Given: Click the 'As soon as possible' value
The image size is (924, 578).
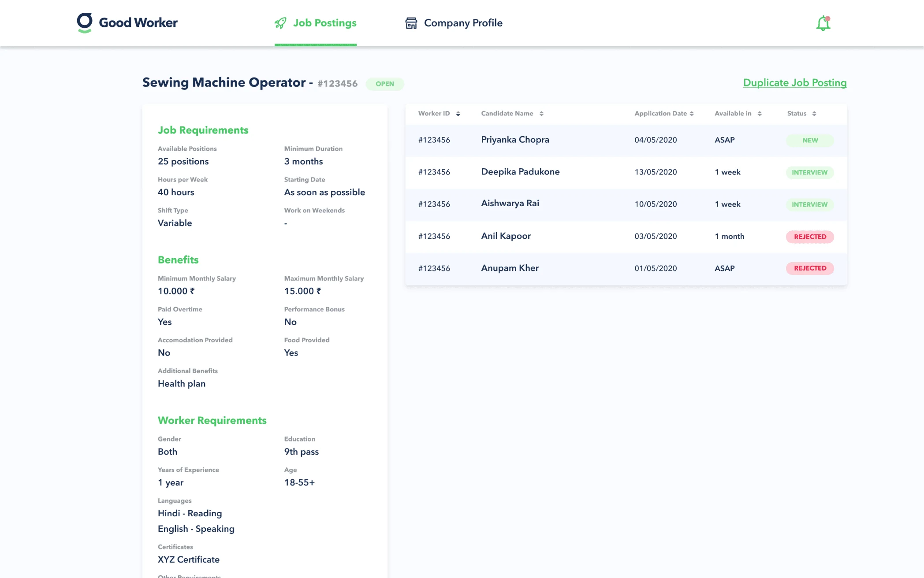Looking at the screenshot, I should [324, 193].
